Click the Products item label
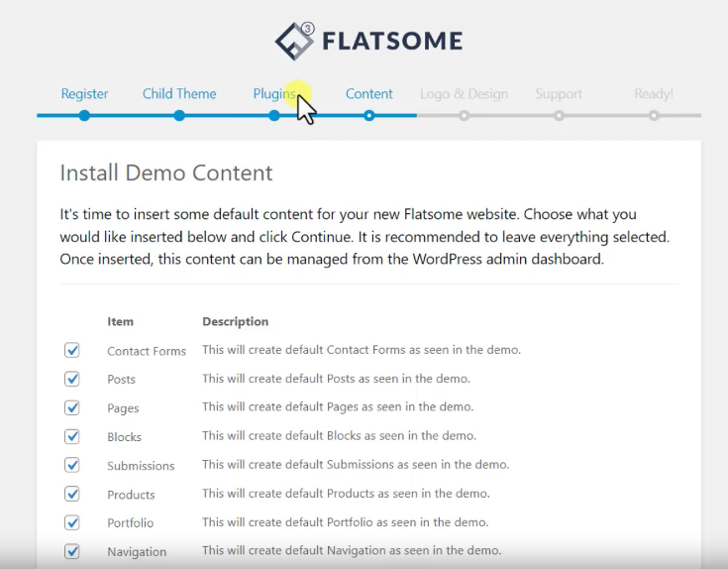The width and height of the screenshot is (728, 569). tap(131, 495)
